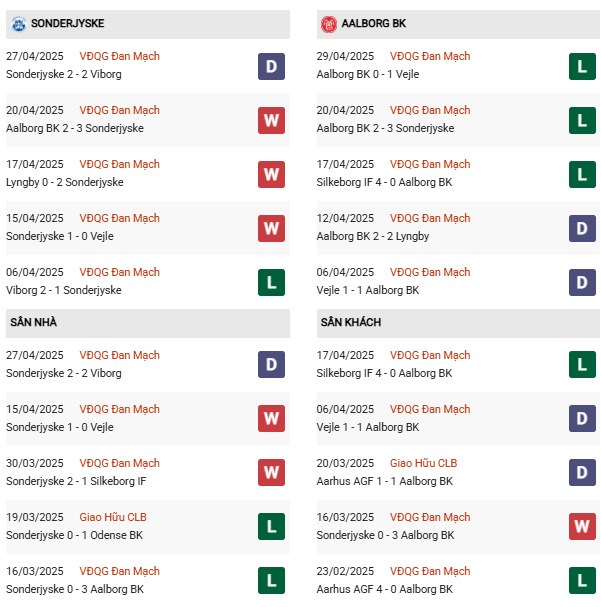Click the D badge for Sonderjyske 2-2 Viborg on 27/04/2025 in the top list

pyautogui.click(x=271, y=67)
